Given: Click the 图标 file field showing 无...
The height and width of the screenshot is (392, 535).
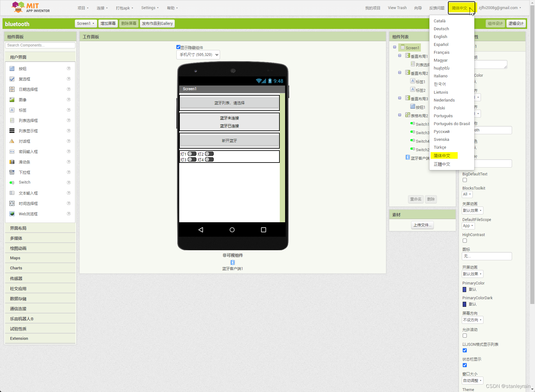Looking at the screenshot, I should [487, 256].
